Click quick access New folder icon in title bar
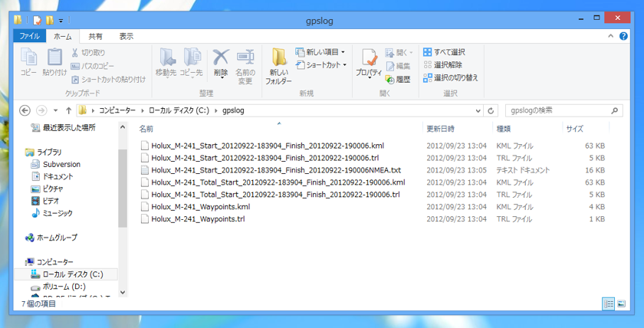The height and width of the screenshot is (328, 644). pos(50,20)
